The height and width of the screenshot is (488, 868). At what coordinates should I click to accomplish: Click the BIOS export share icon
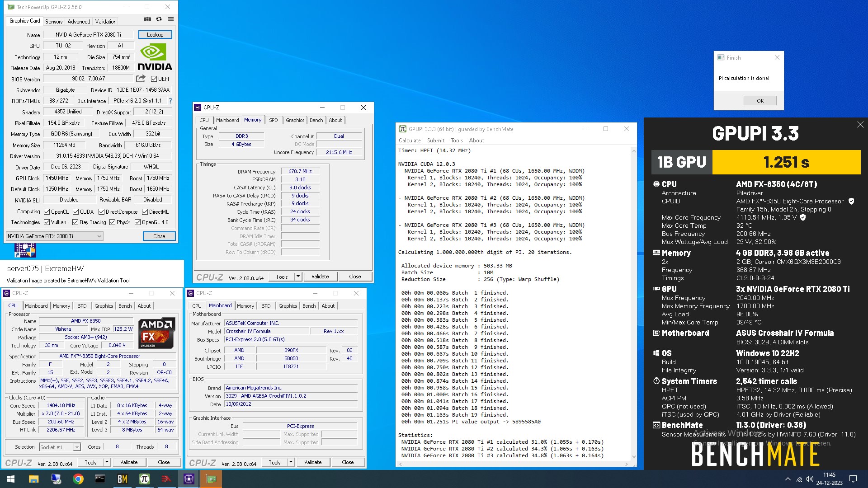coord(141,79)
